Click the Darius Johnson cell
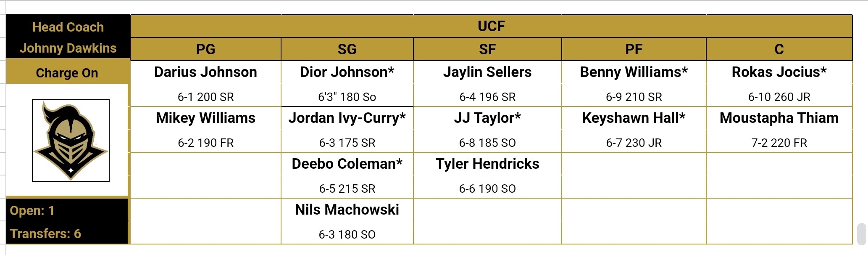The height and width of the screenshot is (255, 868). pyautogui.click(x=205, y=72)
